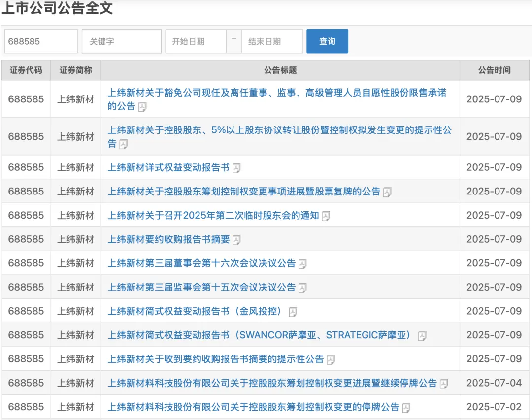Click file icon after 第三届监事会第十五次会议决议公告
This screenshot has width=532, height=420.
[302, 288]
